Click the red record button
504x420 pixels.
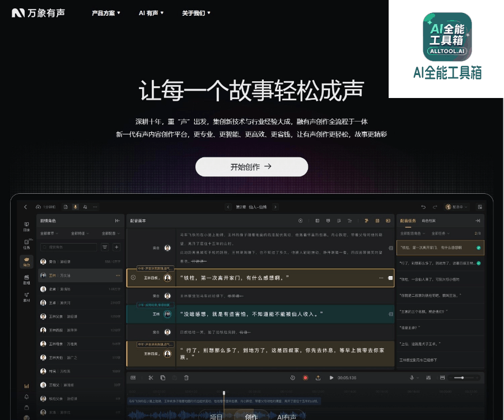point(305,378)
